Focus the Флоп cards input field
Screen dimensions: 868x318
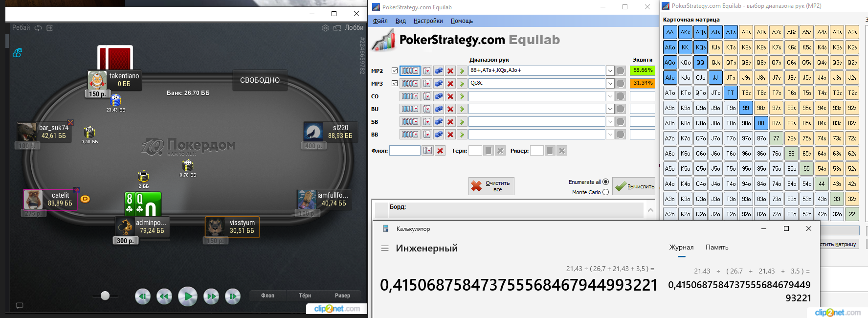405,151
